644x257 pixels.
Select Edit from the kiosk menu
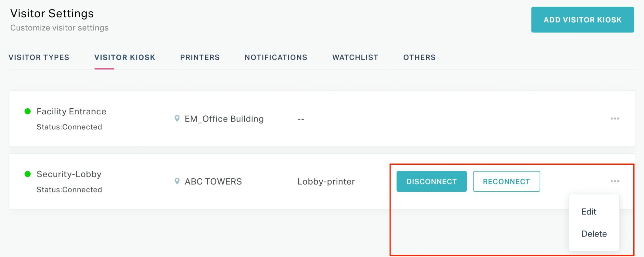point(589,212)
